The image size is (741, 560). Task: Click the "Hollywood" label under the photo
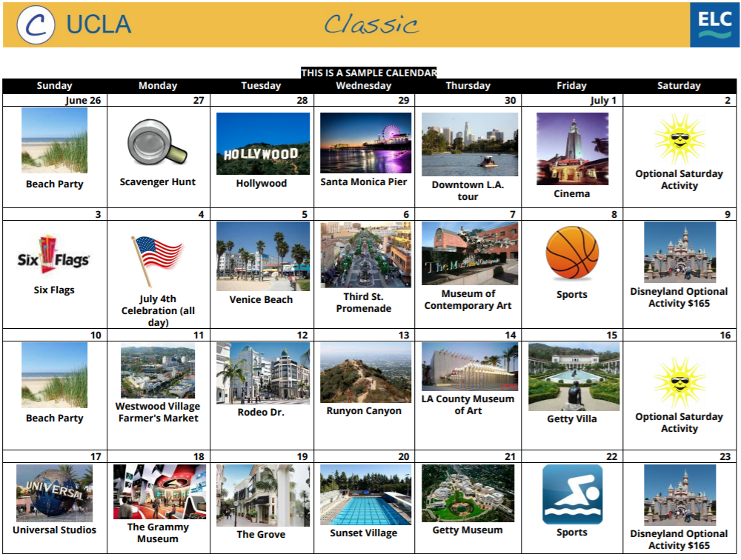pyautogui.click(x=262, y=184)
